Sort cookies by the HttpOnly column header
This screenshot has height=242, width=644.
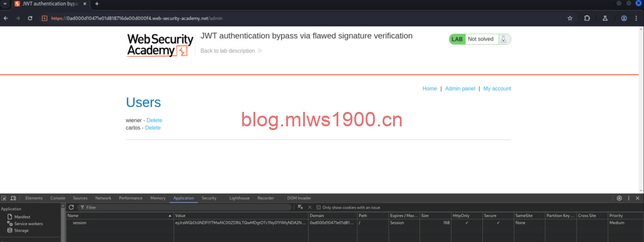coord(467,216)
